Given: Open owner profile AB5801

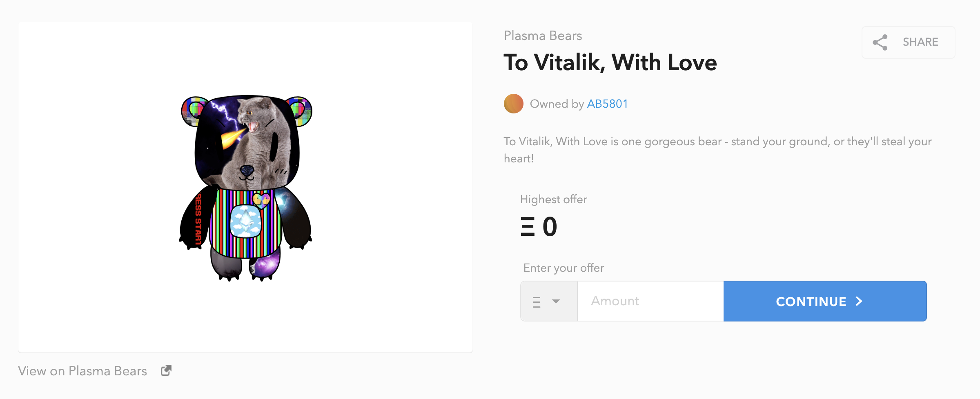Looking at the screenshot, I should tap(607, 104).
